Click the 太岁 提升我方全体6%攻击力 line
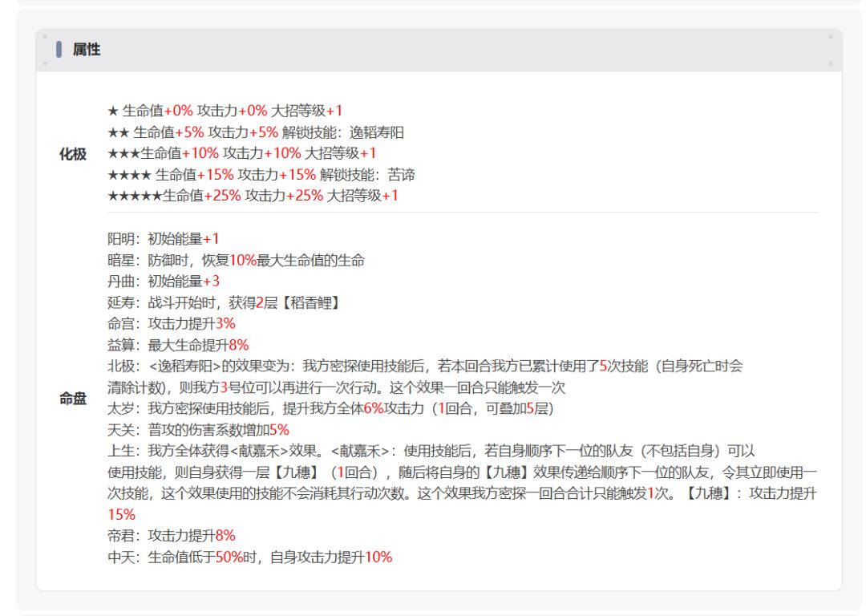The image size is (866, 616). tap(330, 409)
